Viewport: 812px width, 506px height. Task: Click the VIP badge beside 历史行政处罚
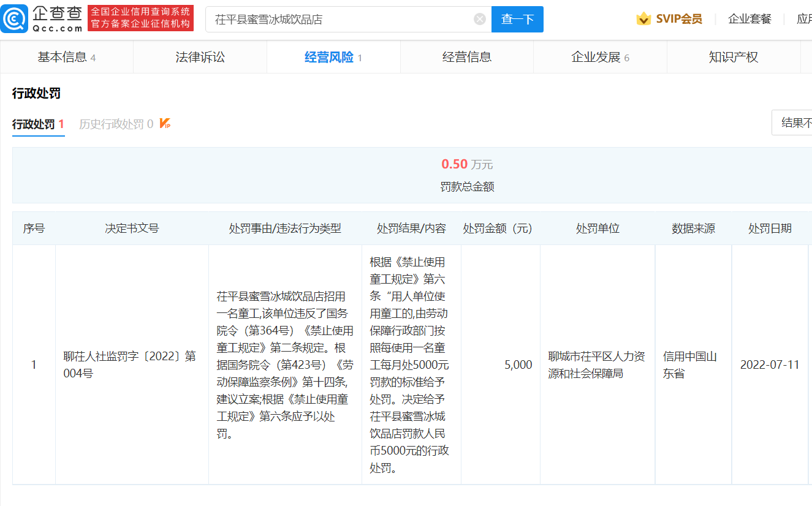click(165, 124)
